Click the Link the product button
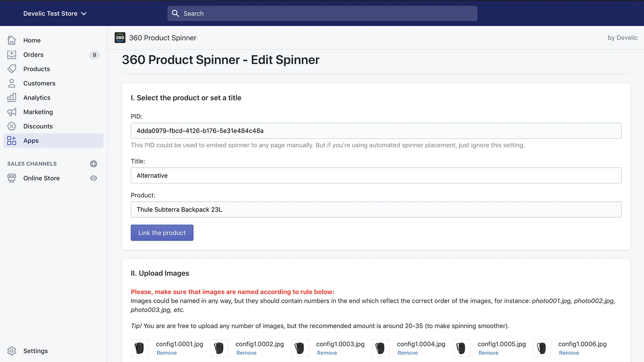 pyautogui.click(x=162, y=233)
